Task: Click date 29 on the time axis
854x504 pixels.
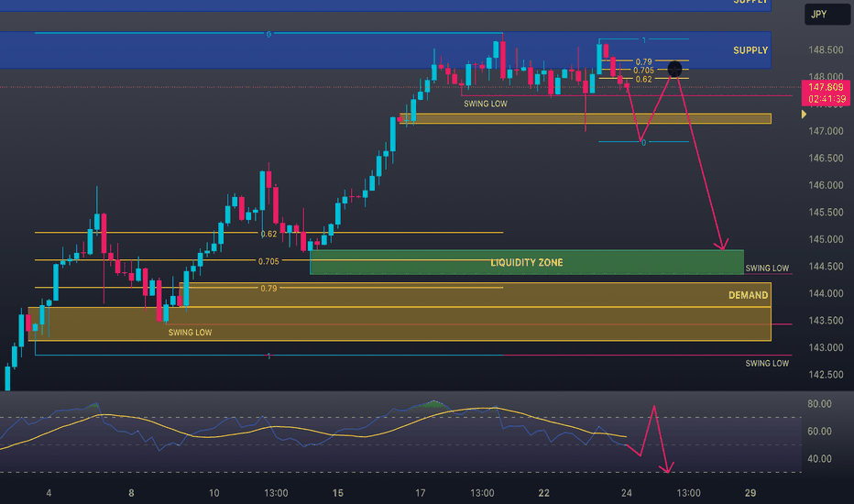Action: tap(750, 493)
